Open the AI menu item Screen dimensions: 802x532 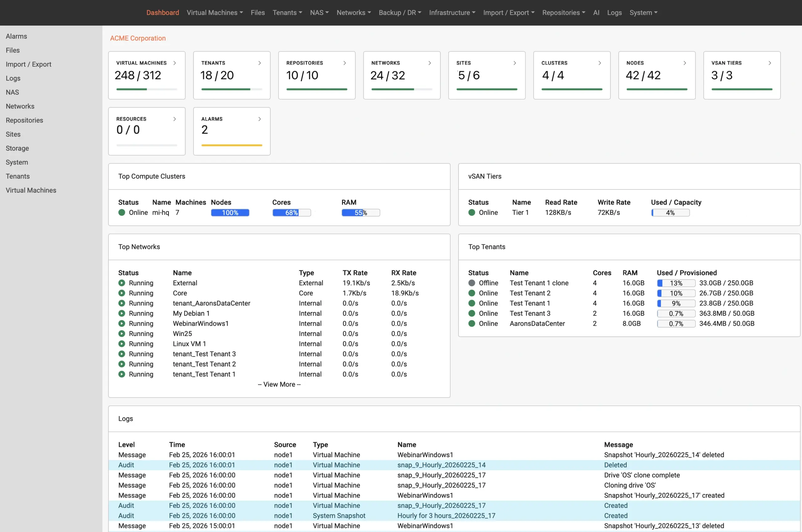[x=596, y=13]
